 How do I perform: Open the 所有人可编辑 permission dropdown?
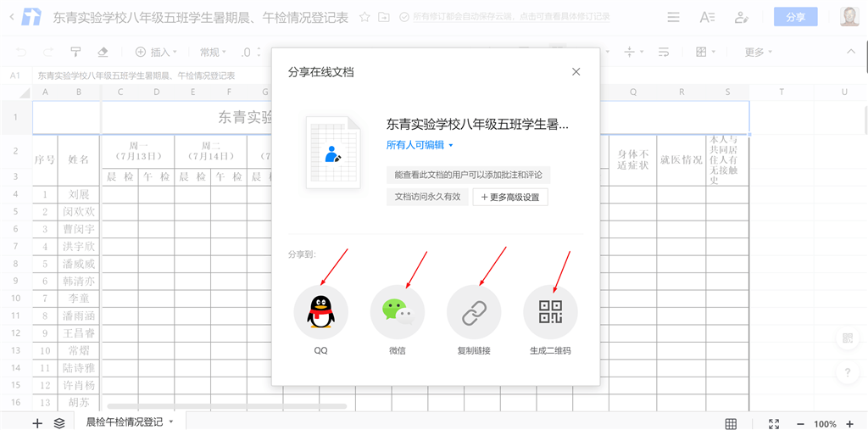(420, 145)
